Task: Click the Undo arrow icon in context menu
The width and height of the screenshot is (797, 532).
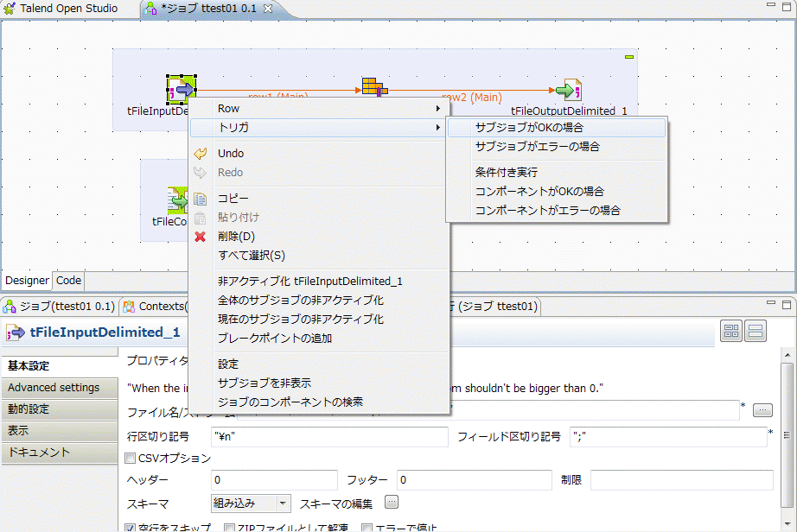Action: [201, 154]
